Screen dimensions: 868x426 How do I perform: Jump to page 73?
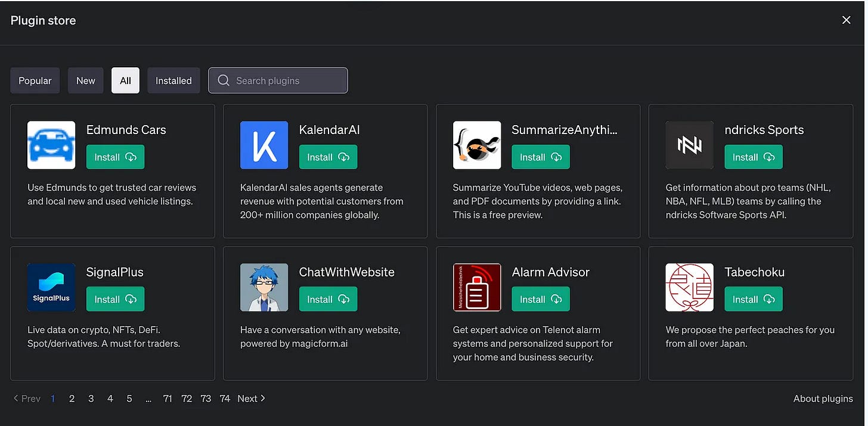coord(206,399)
